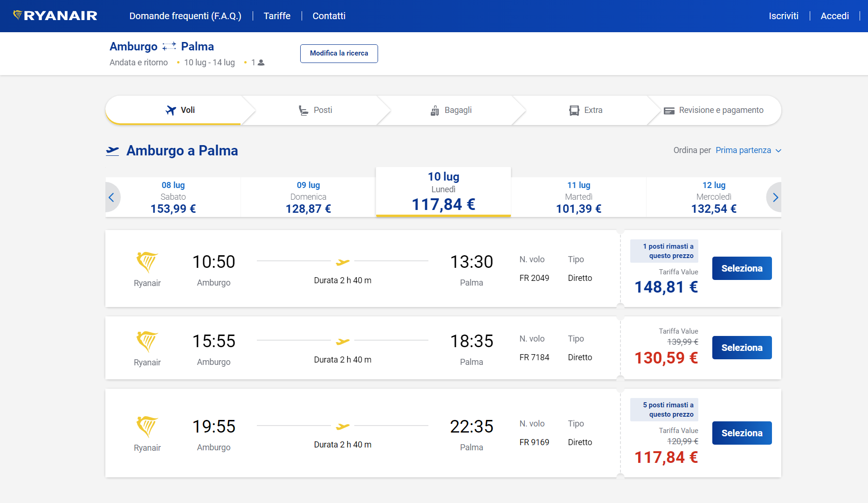Viewport: 868px width, 503px height.
Task: Open the Tariffe header link
Action: point(277,16)
